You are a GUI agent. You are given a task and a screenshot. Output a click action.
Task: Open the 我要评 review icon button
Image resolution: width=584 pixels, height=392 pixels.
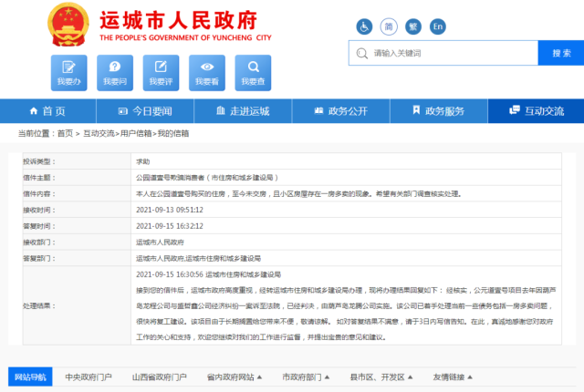(161, 72)
